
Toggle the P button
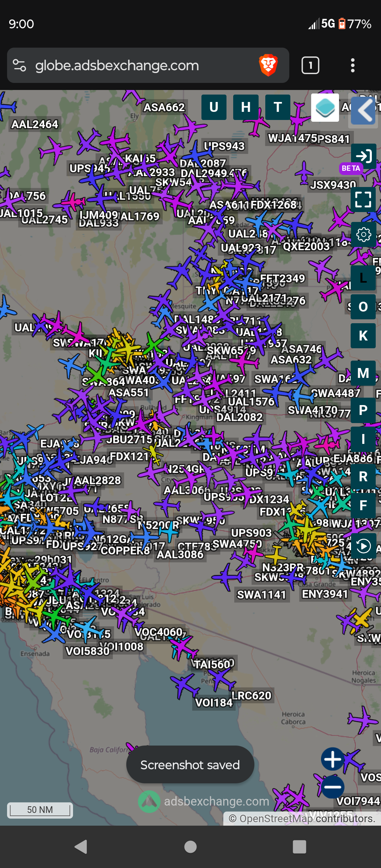(x=363, y=410)
